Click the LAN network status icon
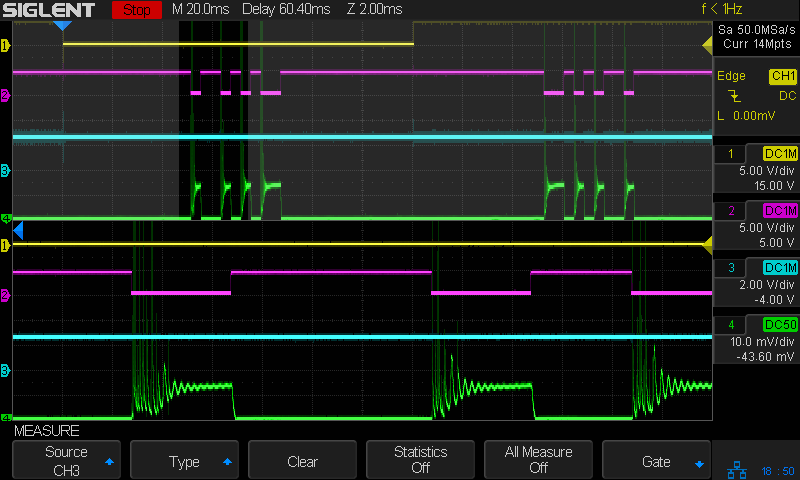This screenshot has height=480, width=800. click(x=739, y=468)
